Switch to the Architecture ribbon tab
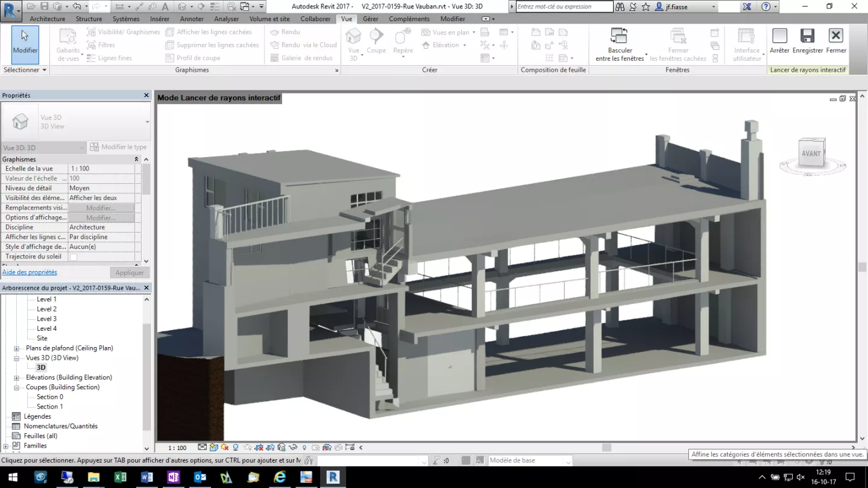Viewport: 868px width, 488px height. click(x=47, y=19)
